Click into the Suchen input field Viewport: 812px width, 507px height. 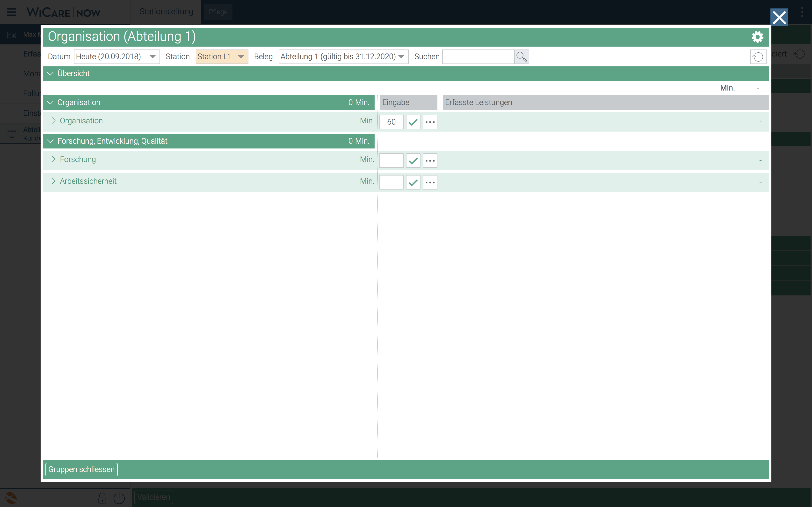click(x=478, y=57)
